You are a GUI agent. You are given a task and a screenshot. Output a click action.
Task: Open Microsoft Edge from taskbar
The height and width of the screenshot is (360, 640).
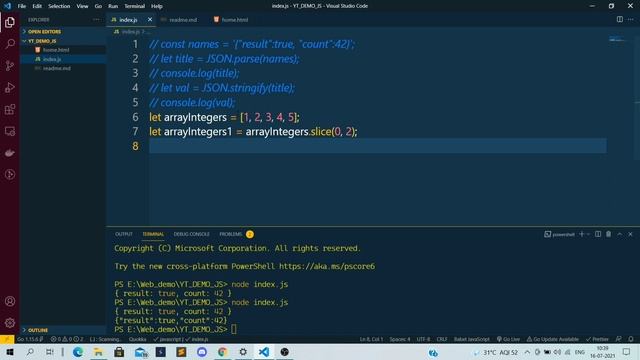point(78,352)
